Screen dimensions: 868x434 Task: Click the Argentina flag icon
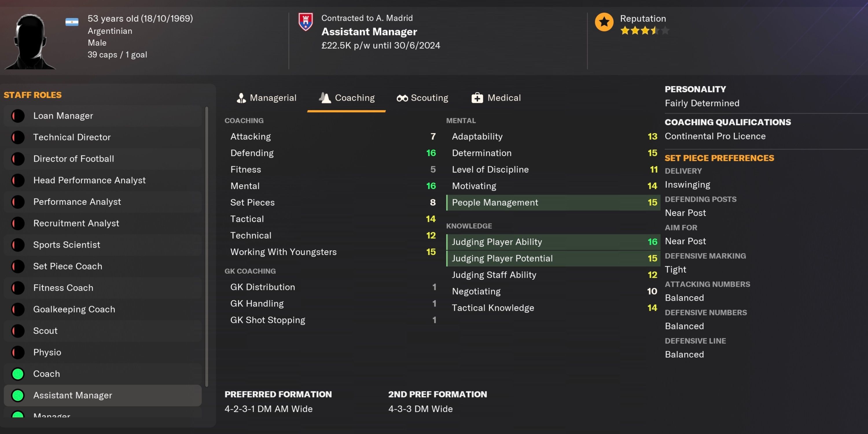click(72, 22)
